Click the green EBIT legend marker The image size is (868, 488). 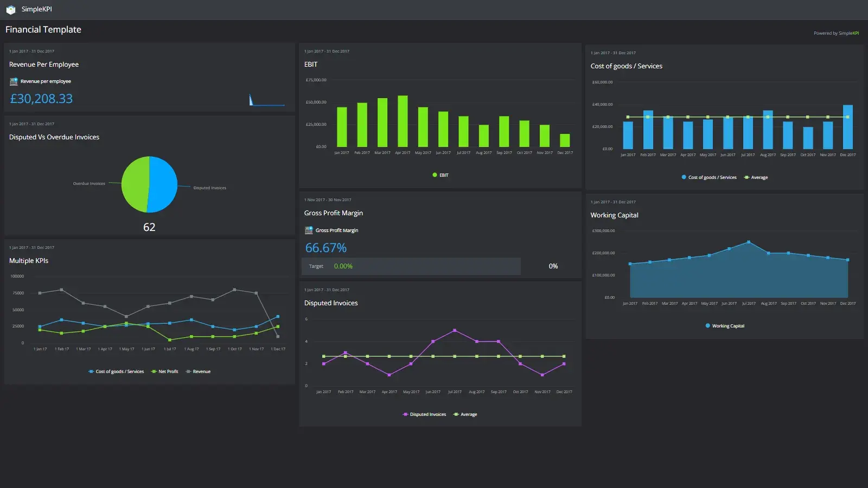click(x=435, y=175)
